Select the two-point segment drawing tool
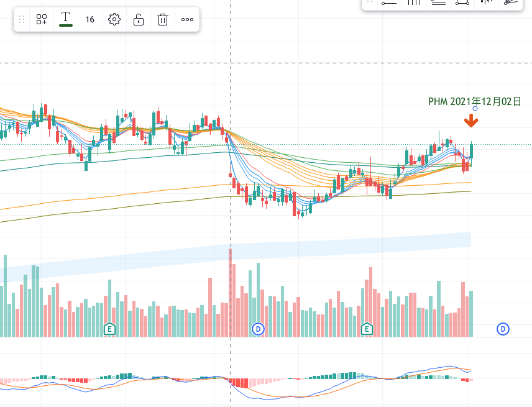The width and height of the screenshot is (532, 407). tap(462, 2)
